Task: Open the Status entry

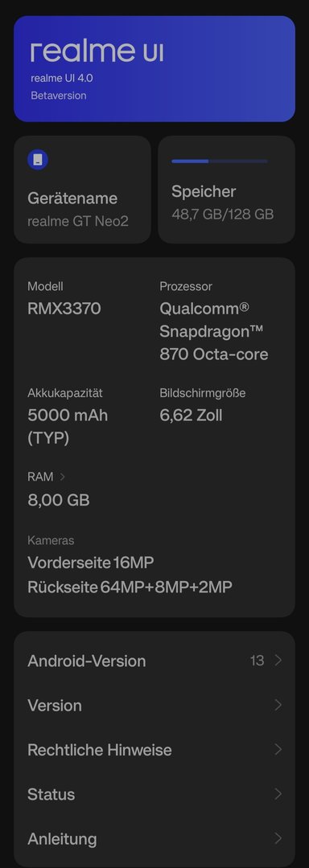Action: coord(154,794)
